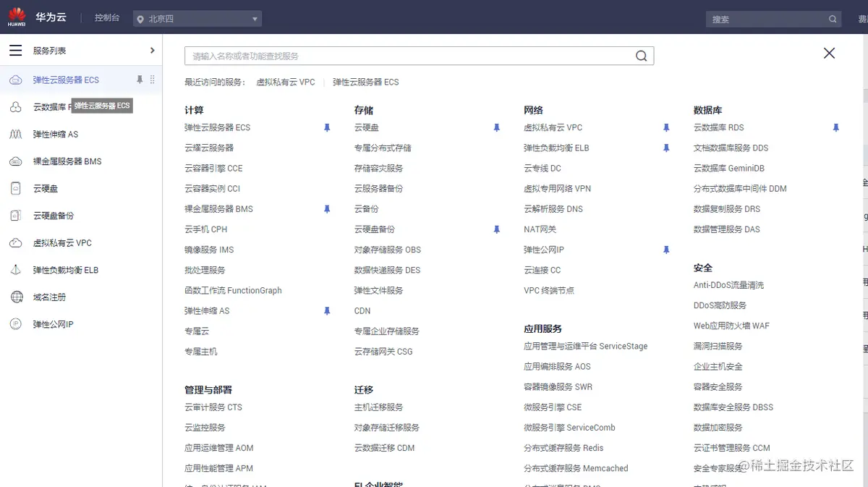Image resolution: width=868 pixels, height=487 pixels.
Task: Toggle pin for 弹性云服务器 ECS under 计算
Action: [x=327, y=127]
